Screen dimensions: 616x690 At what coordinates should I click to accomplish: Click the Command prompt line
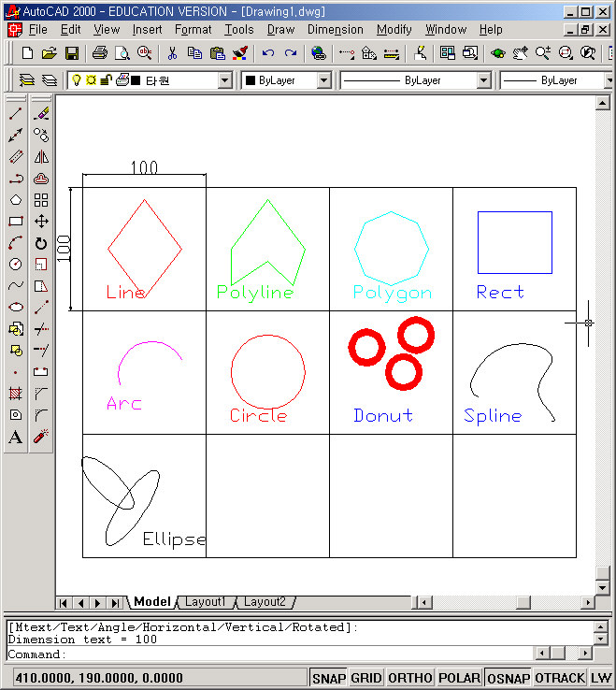[x=268, y=654]
